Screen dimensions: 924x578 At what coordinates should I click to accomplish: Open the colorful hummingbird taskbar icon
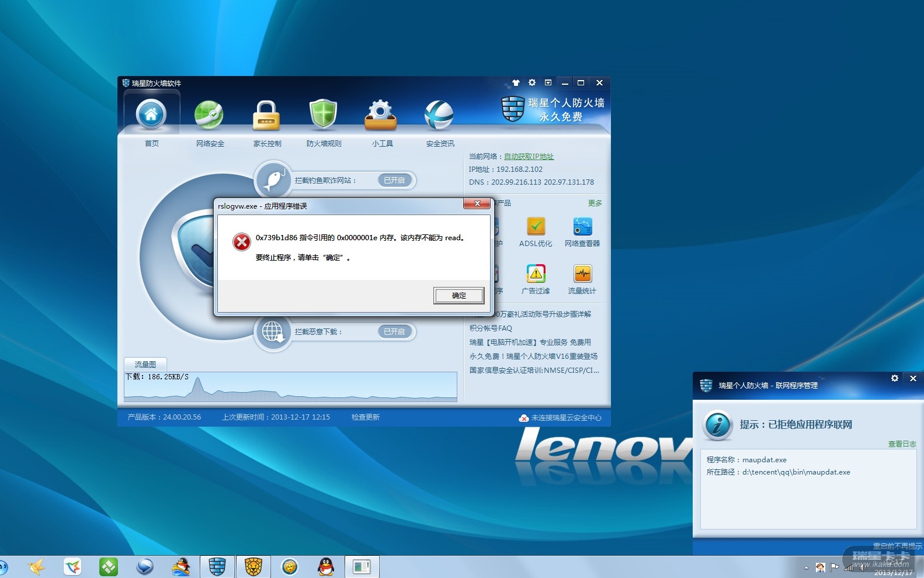click(x=72, y=566)
